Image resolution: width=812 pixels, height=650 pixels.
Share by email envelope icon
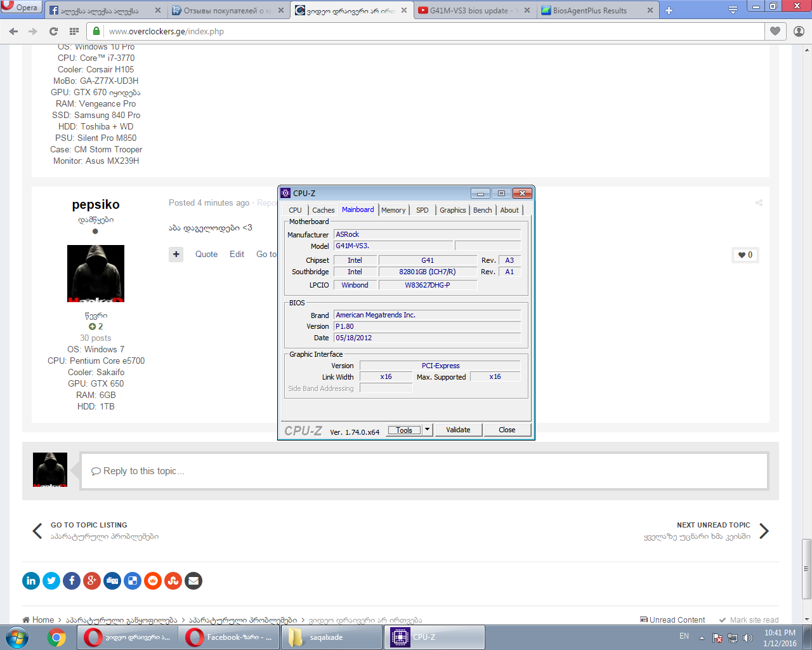tap(193, 581)
